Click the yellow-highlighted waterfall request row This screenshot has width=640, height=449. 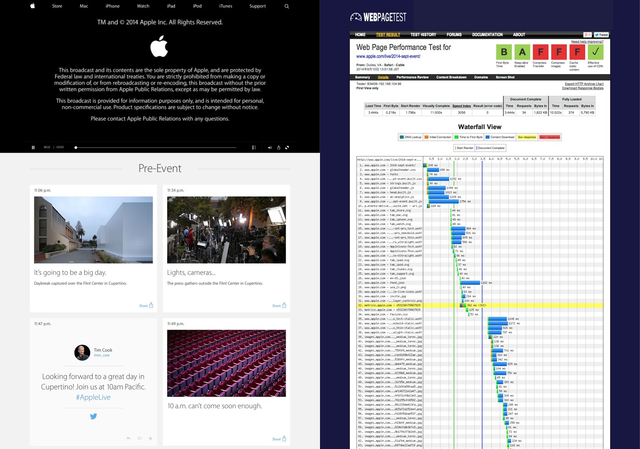click(480, 305)
